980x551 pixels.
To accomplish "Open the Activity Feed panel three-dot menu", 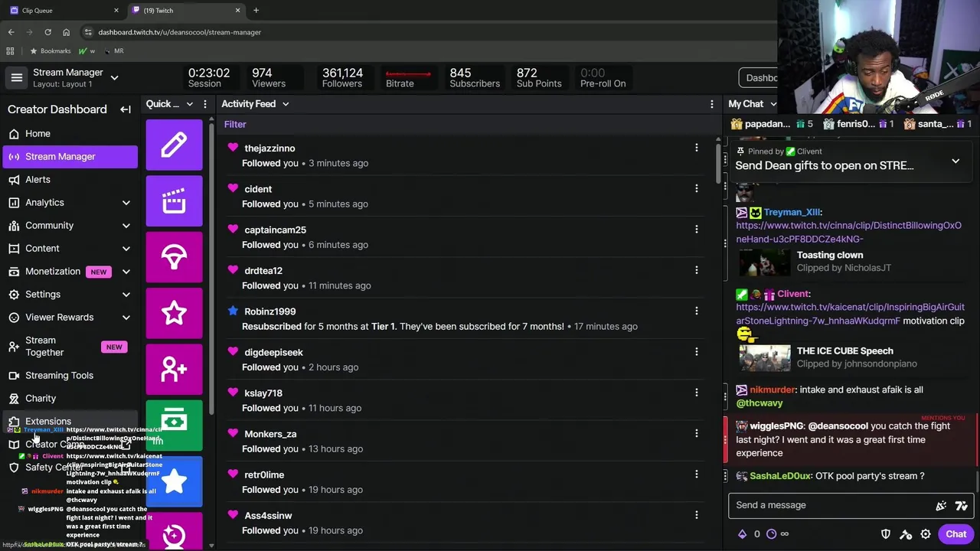I will click(711, 104).
